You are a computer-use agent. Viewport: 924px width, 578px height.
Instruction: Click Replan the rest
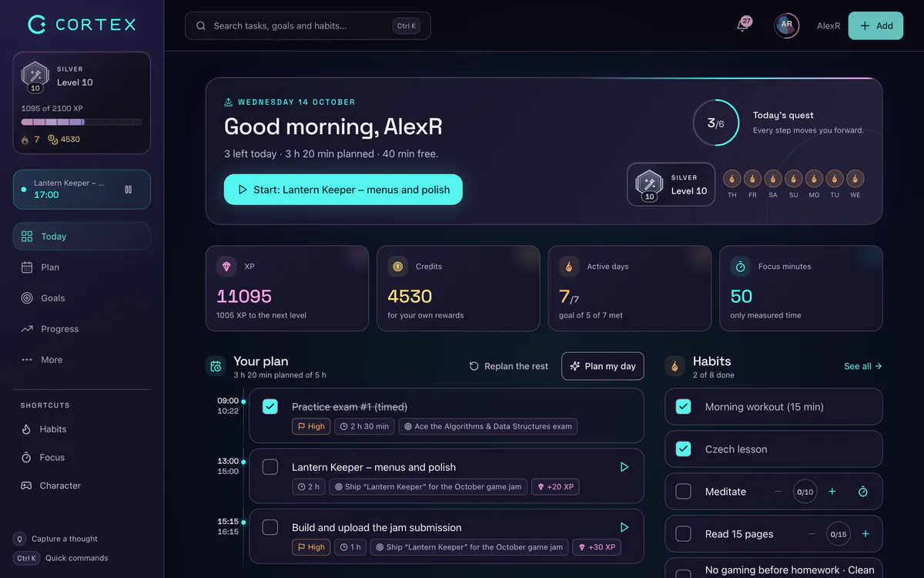tap(509, 366)
